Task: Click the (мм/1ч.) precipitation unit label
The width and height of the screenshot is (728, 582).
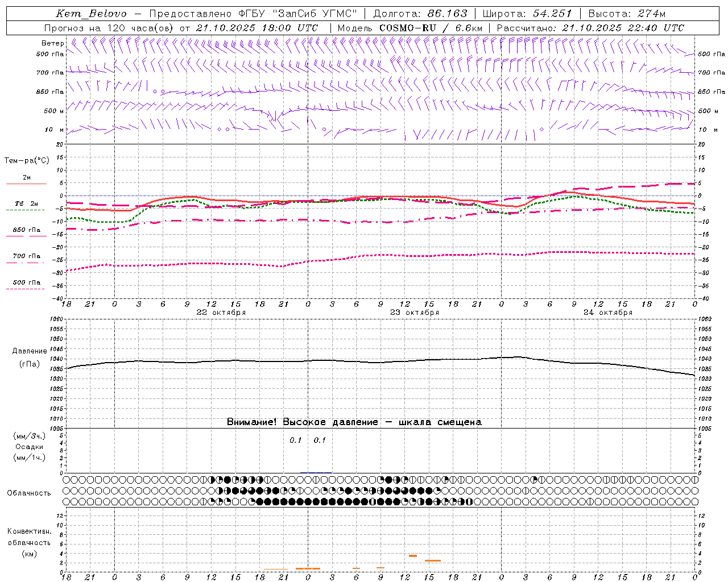Action: click(x=30, y=458)
